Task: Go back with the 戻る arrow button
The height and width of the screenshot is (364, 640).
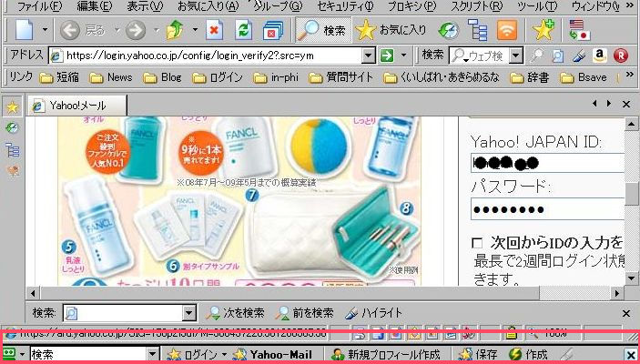Action: pyautogui.click(x=82, y=30)
